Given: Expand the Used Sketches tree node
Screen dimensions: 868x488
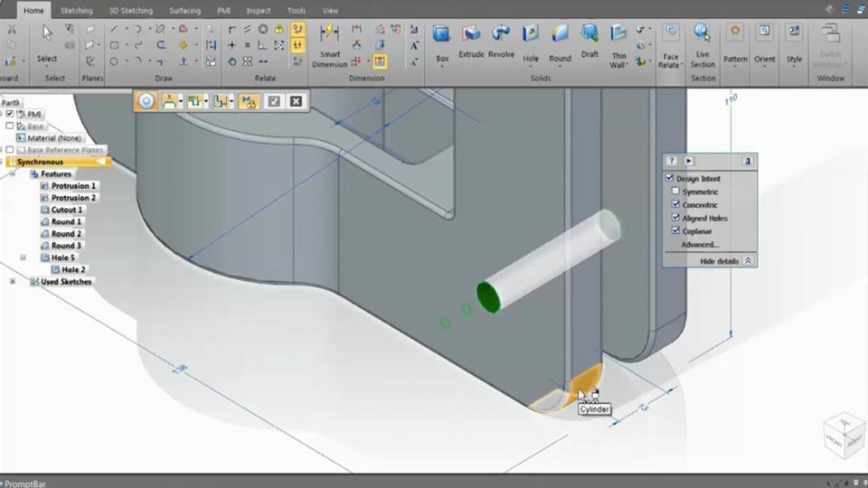Looking at the screenshot, I should pos(13,281).
